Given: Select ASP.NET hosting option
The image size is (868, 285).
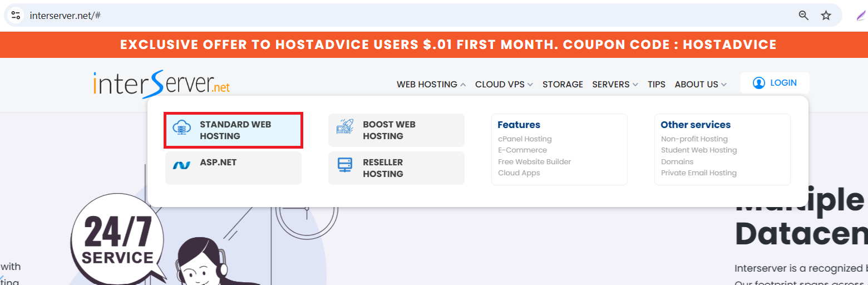Looking at the screenshot, I should pyautogui.click(x=234, y=168).
